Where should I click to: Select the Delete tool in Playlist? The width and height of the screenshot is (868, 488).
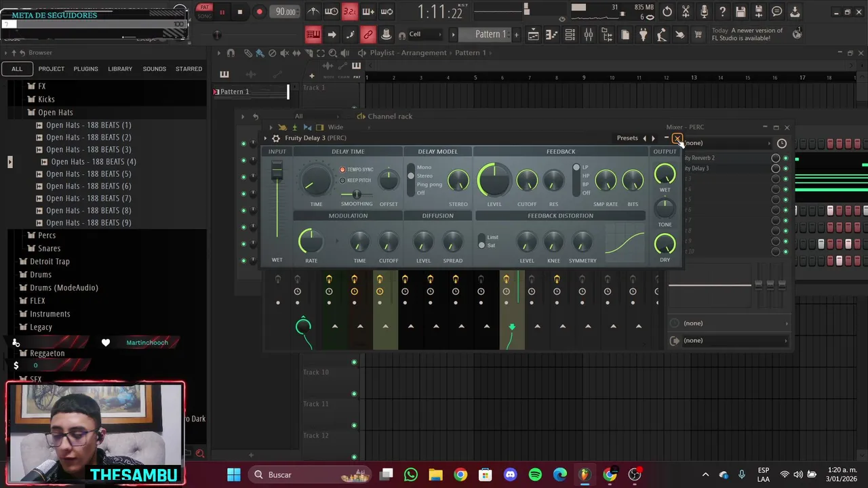(x=272, y=53)
